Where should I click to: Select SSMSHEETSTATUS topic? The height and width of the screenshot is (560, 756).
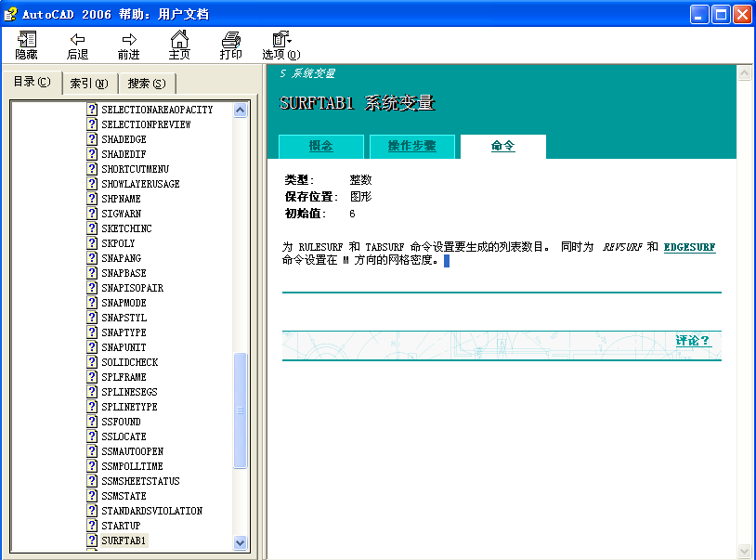pos(140,481)
